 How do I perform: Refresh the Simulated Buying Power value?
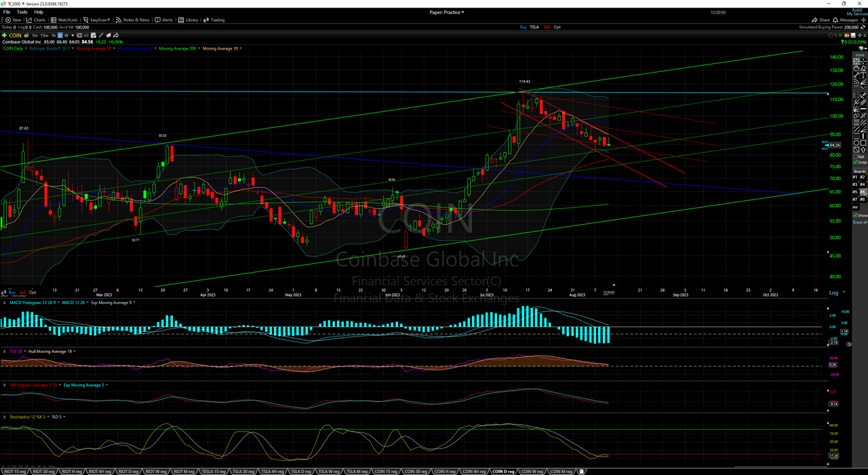click(863, 27)
